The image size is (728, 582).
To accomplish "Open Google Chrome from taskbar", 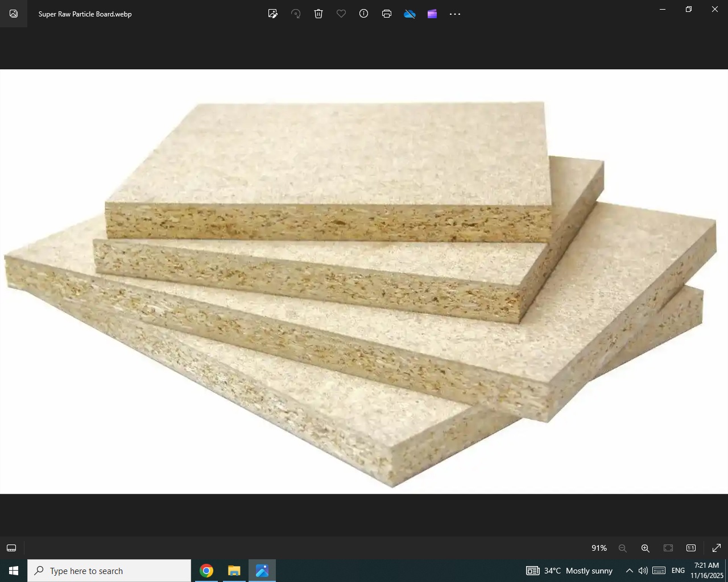I will [206, 571].
